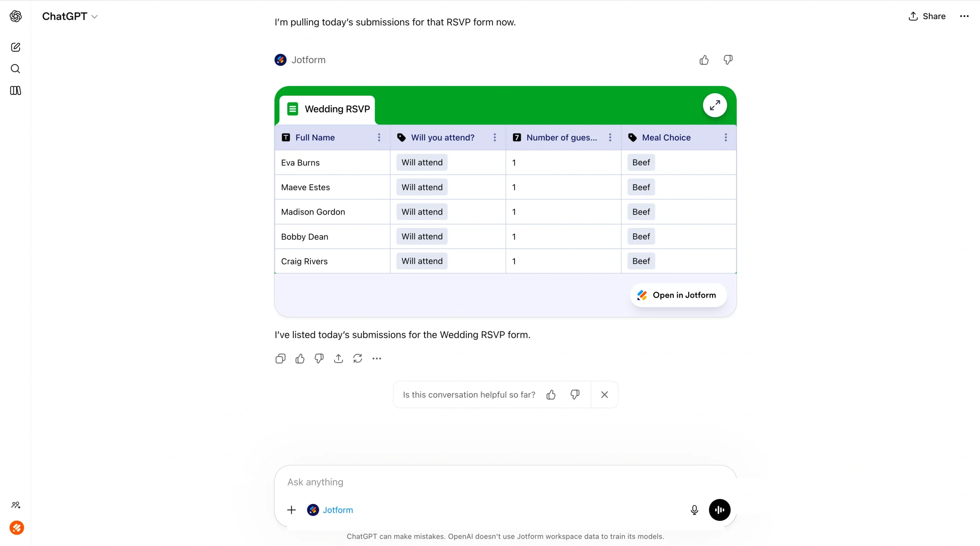
Task: Open the Full Name column options menu
Action: pyautogui.click(x=379, y=137)
